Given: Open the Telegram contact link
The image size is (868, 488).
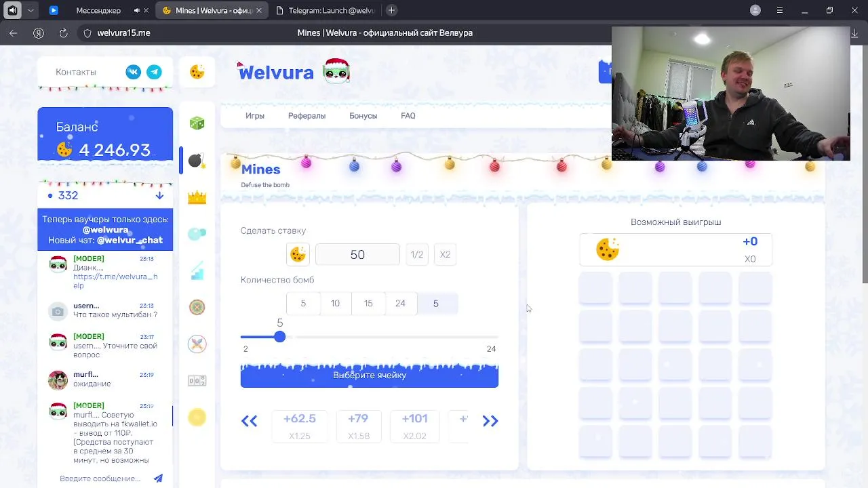Looking at the screenshot, I should point(155,72).
